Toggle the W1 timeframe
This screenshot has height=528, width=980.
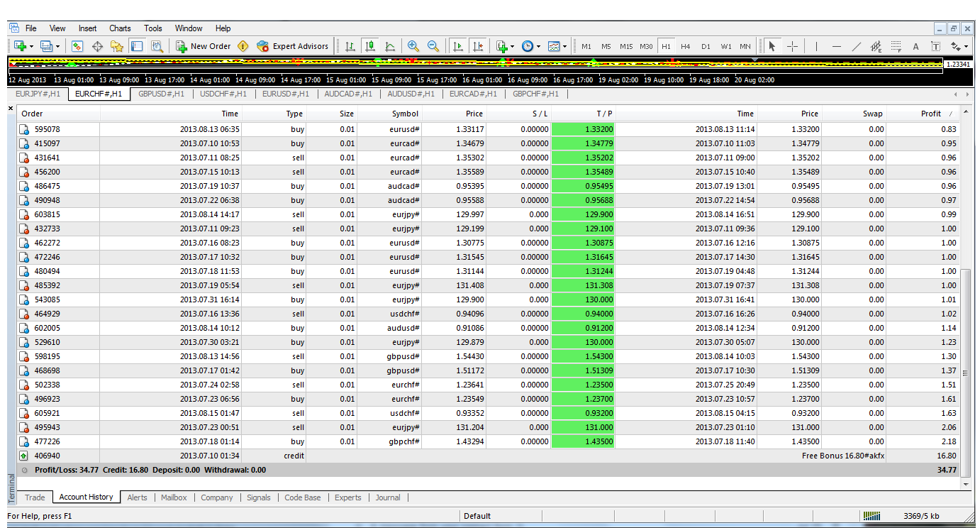tap(726, 46)
